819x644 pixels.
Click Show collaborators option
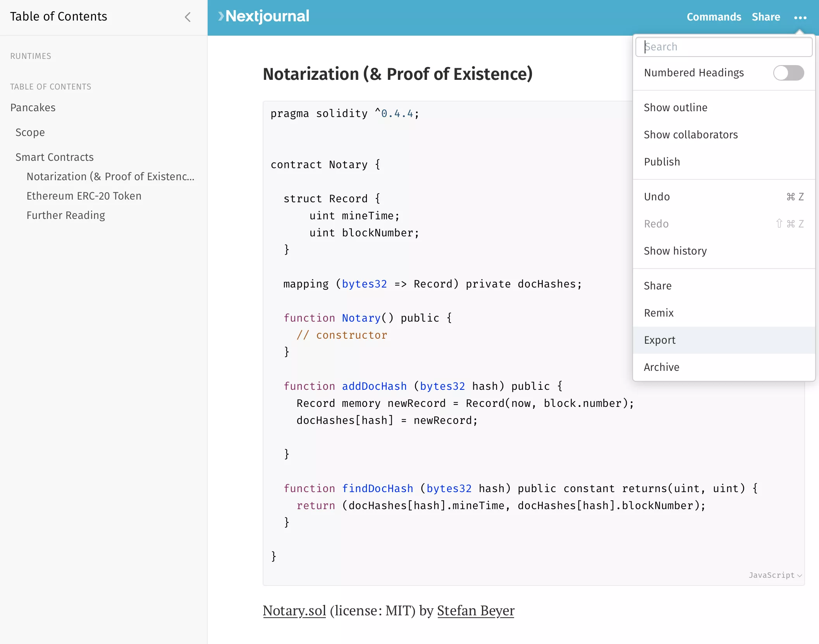tap(691, 134)
